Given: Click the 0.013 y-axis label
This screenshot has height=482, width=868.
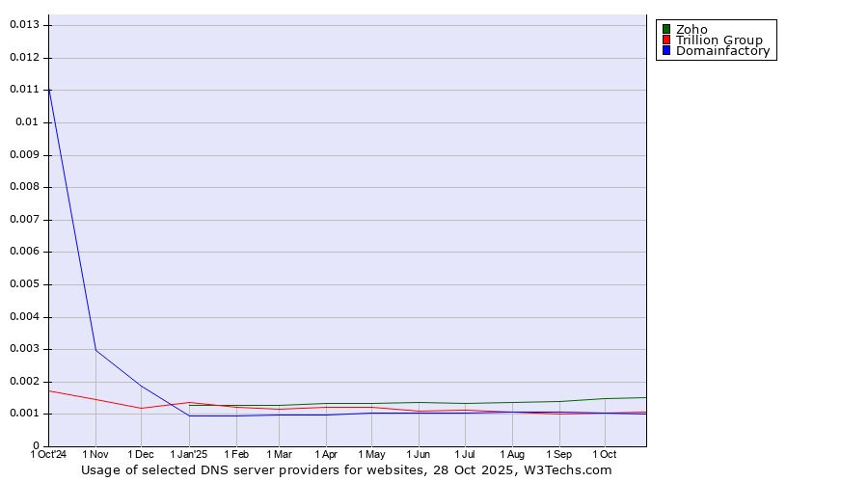Looking at the screenshot, I should (23, 24).
